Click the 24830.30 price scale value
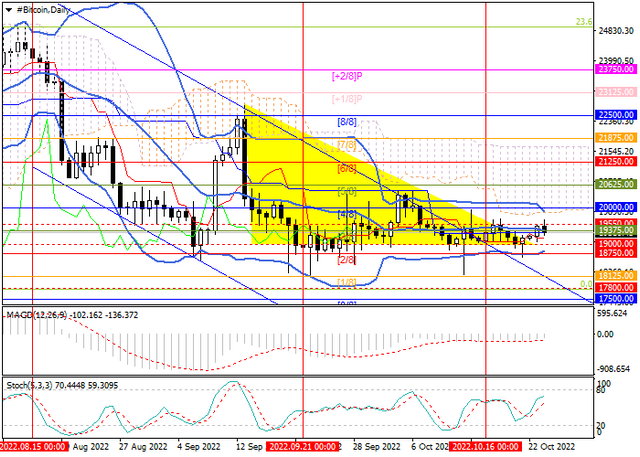The width and height of the screenshot is (640, 457). point(617,31)
